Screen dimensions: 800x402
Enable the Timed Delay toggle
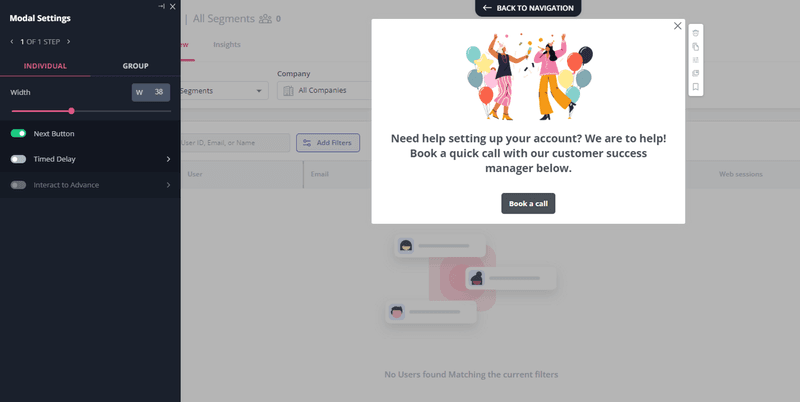click(x=18, y=159)
